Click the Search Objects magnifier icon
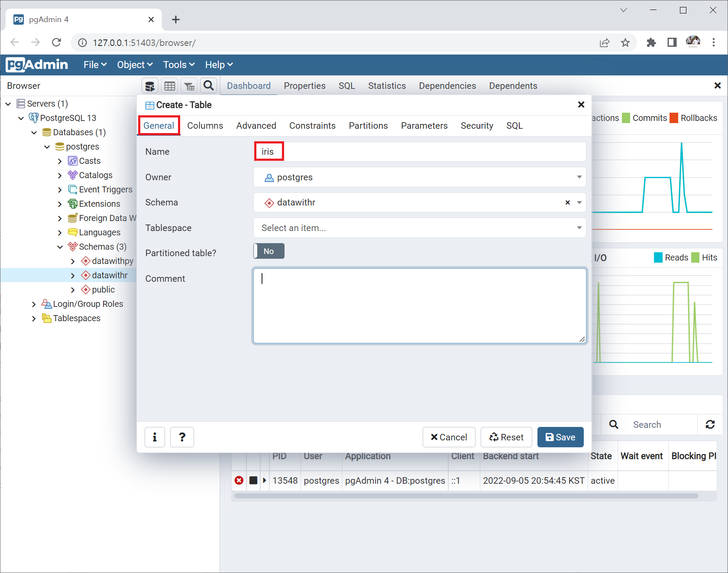 point(208,86)
